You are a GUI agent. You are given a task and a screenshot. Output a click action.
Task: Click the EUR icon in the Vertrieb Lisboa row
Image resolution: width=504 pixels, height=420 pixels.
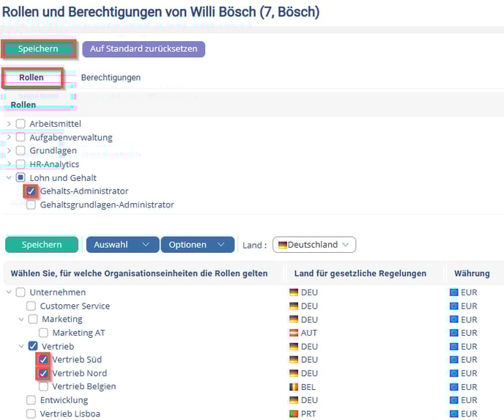[453, 413]
